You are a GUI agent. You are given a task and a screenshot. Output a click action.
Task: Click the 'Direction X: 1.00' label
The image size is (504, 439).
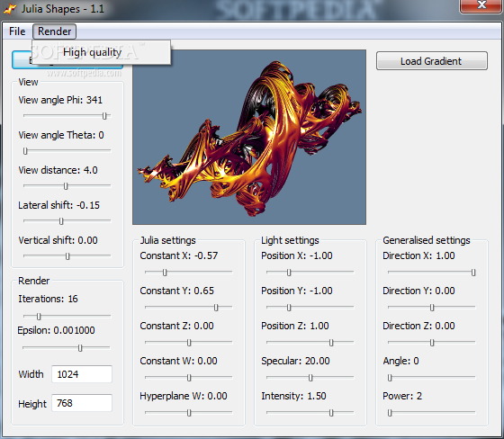tap(418, 255)
